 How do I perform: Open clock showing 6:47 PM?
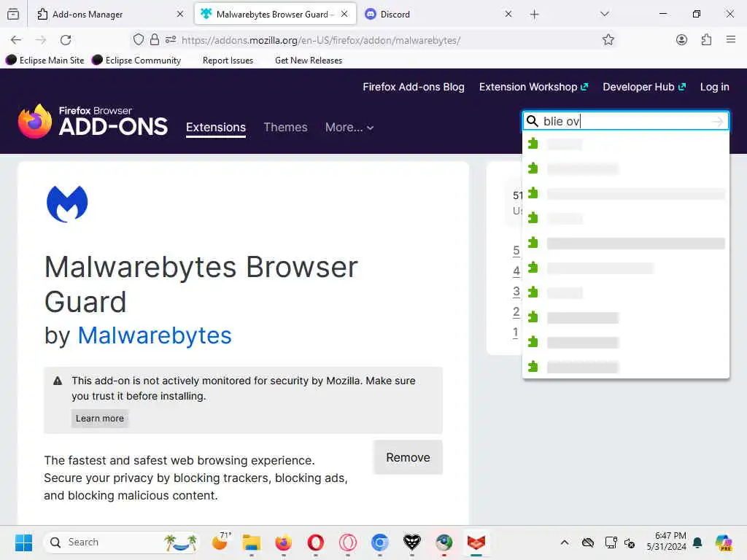(x=666, y=542)
